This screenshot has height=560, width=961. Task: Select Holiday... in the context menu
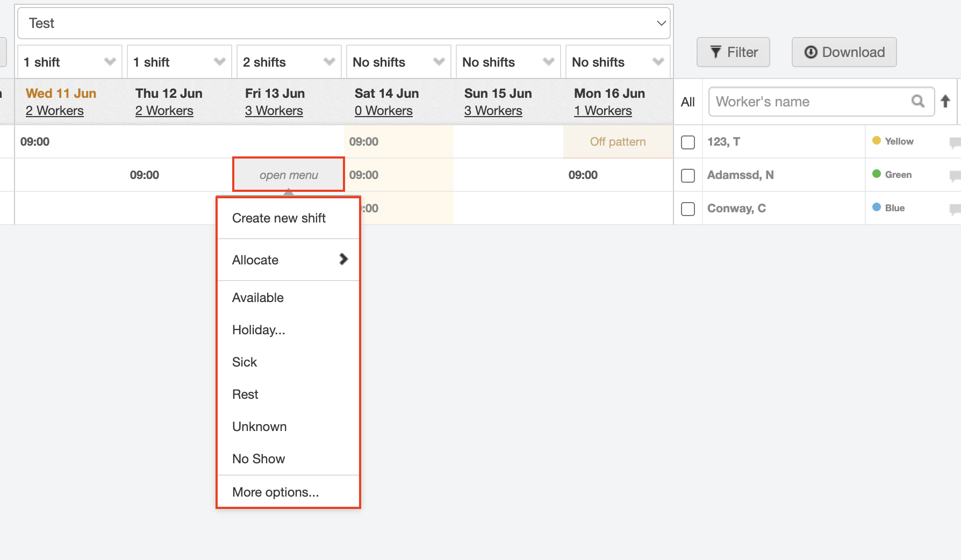[x=259, y=330]
